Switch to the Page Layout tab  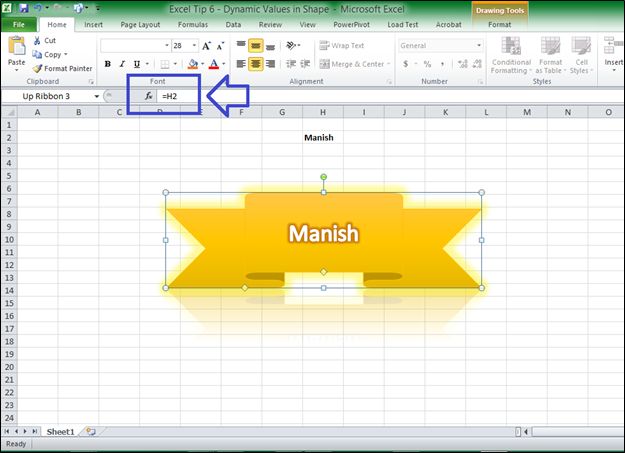pyautogui.click(x=140, y=25)
